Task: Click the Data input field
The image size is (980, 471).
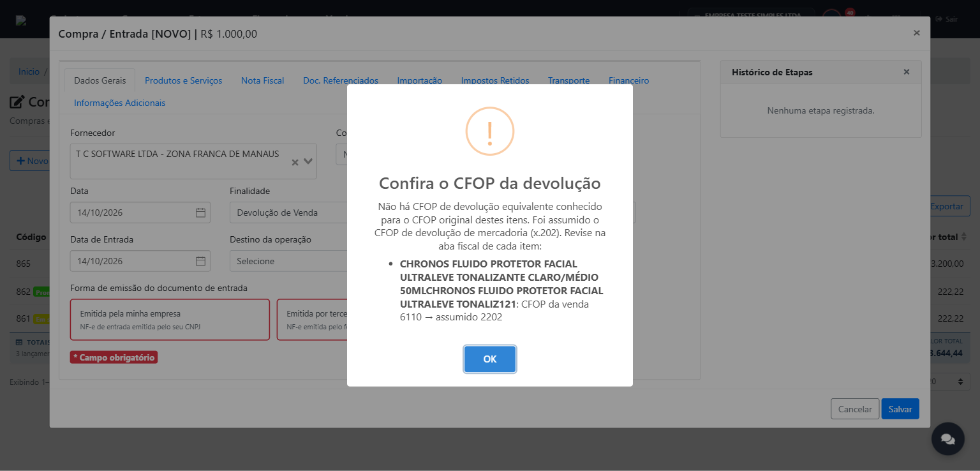Action: click(140, 213)
